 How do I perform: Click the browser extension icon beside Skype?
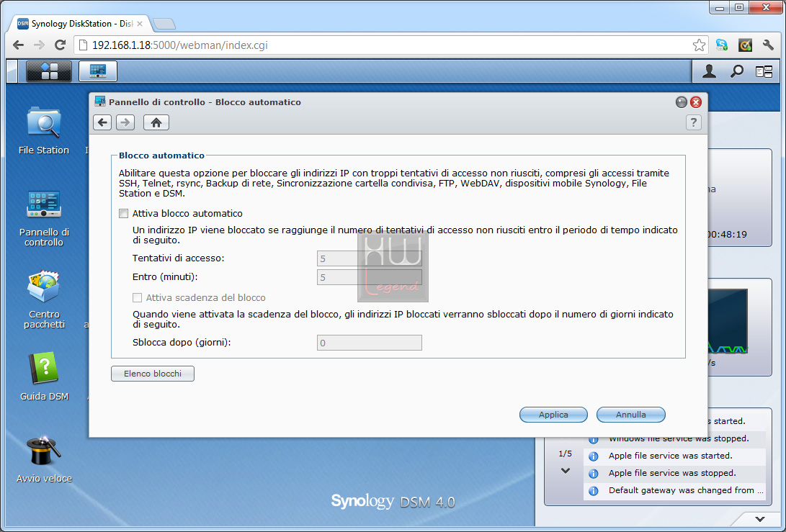pos(745,45)
